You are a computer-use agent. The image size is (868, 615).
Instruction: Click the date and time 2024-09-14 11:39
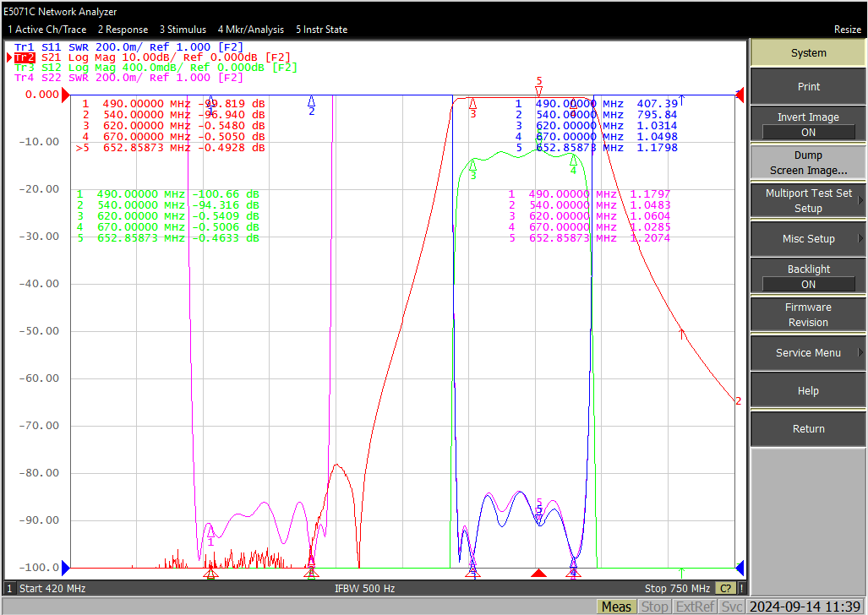(805, 607)
